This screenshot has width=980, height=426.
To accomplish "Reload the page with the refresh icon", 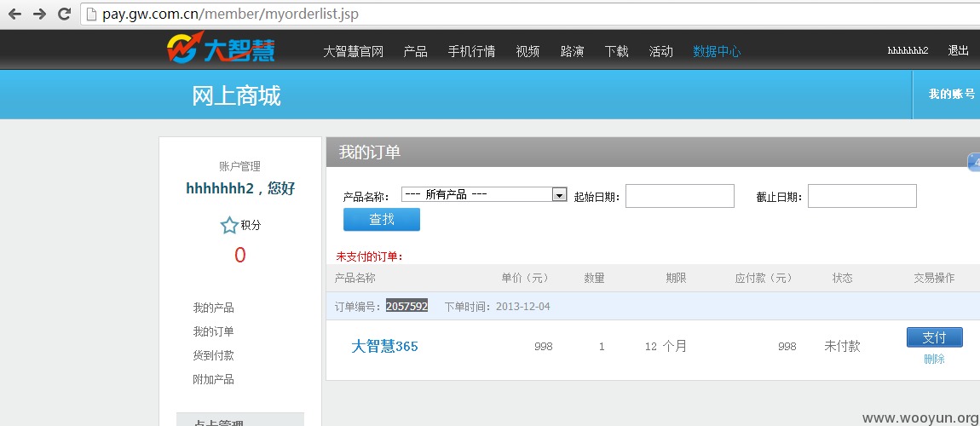I will [64, 14].
